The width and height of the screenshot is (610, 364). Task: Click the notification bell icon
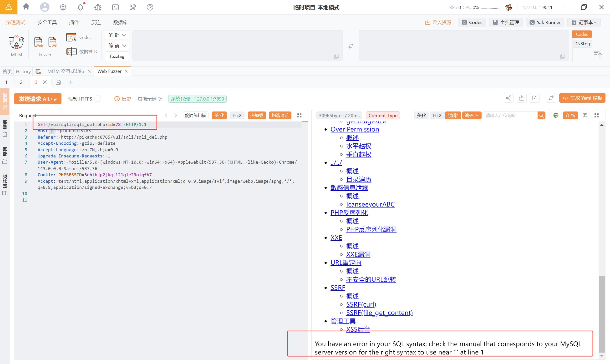(81, 7)
